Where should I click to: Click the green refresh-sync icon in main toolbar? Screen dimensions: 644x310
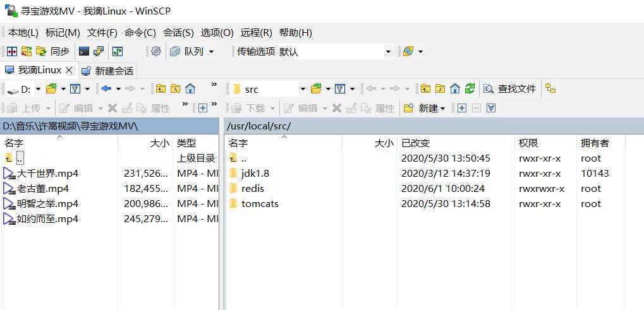118,51
